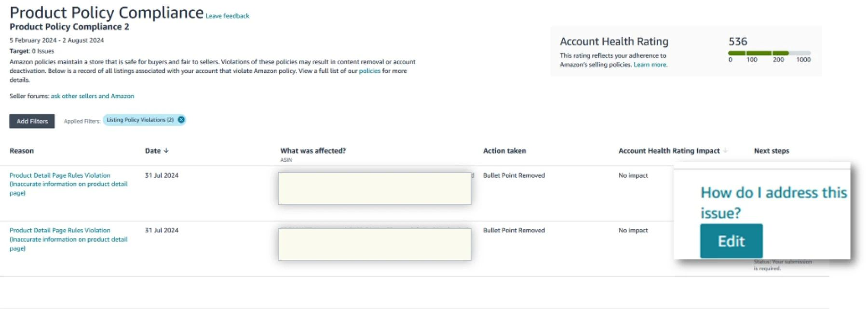Screen dimensions: 868x311
Task: Open second Product Detail Page Rules Violation
Action: [x=68, y=240]
